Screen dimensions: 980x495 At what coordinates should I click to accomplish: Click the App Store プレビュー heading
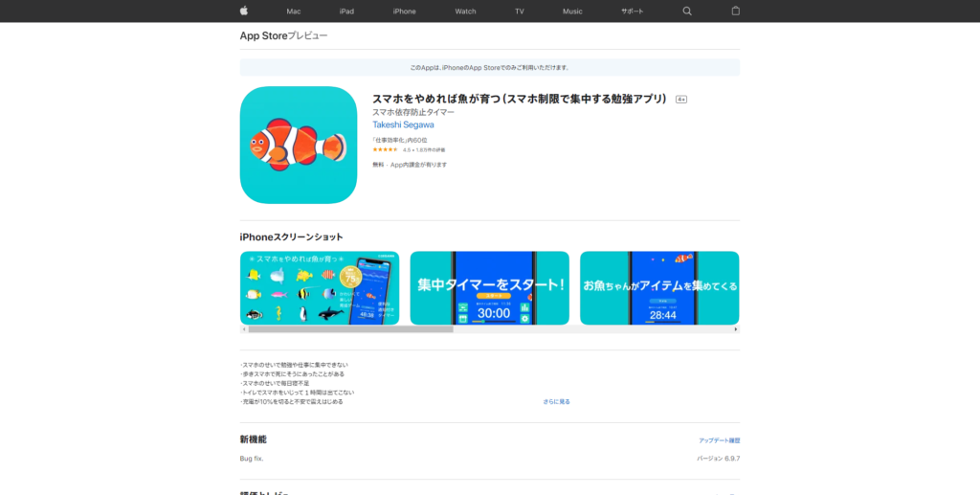[x=283, y=35]
